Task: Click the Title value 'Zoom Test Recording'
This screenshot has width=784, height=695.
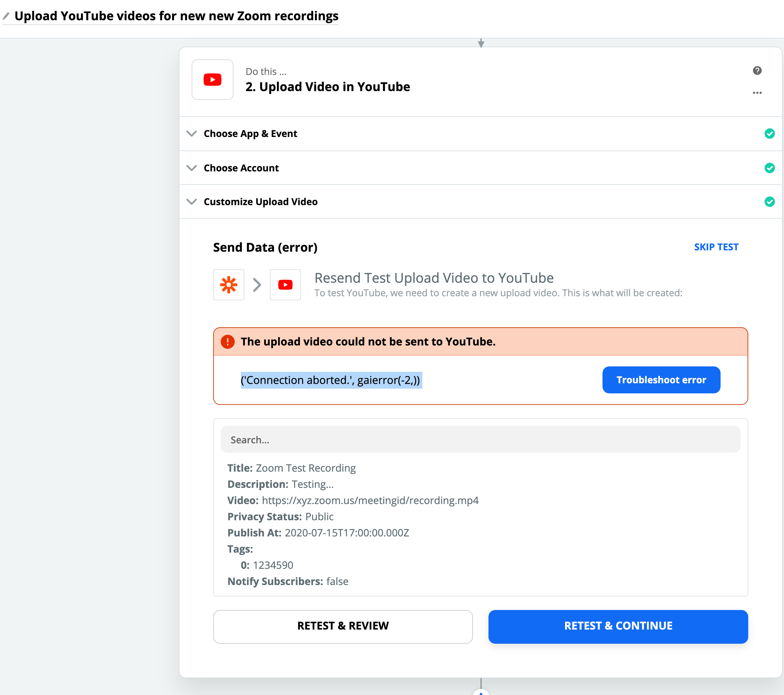Action: pyautogui.click(x=306, y=468)
